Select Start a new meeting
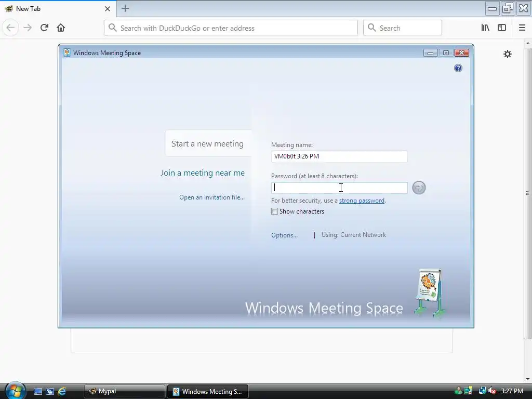532x399 pixels. click(x=207, y=144)
